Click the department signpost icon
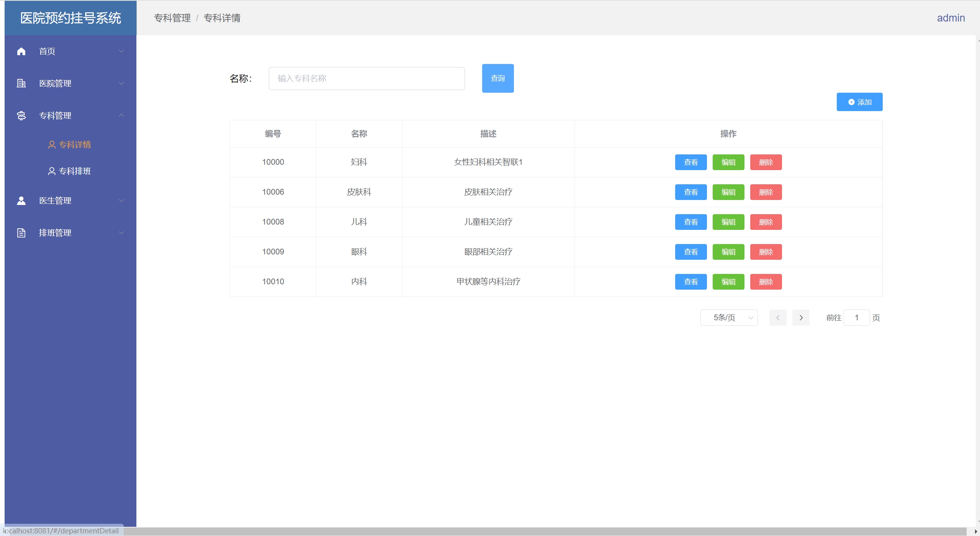 (21, 115)
